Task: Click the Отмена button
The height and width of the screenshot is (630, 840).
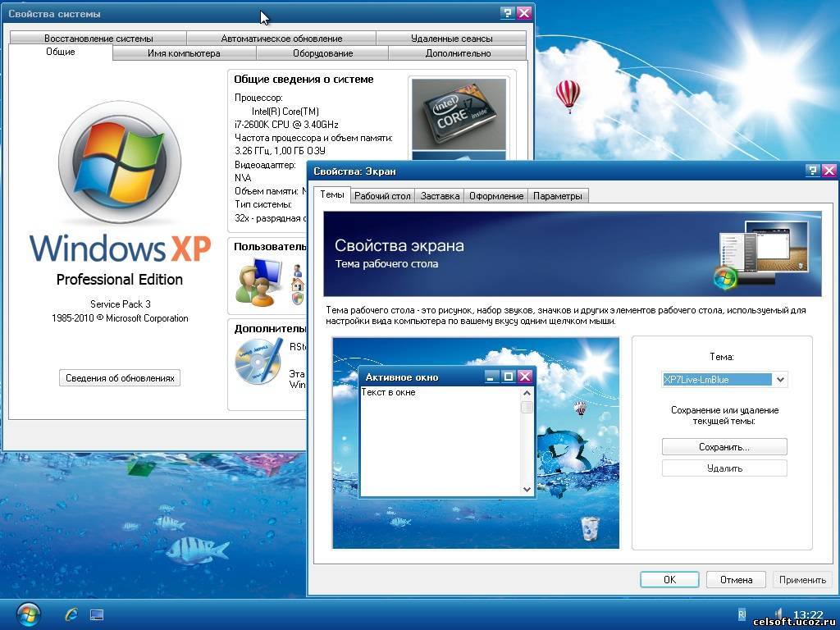Action: click(x=736, y=580)
